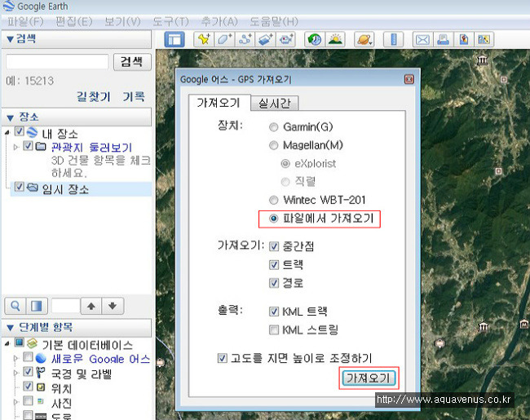This screenshot has height=420, width=530.
Task: Click the 국경 및 라벨 flag icon
Action: pyautogui.click(x=40, y=373)
